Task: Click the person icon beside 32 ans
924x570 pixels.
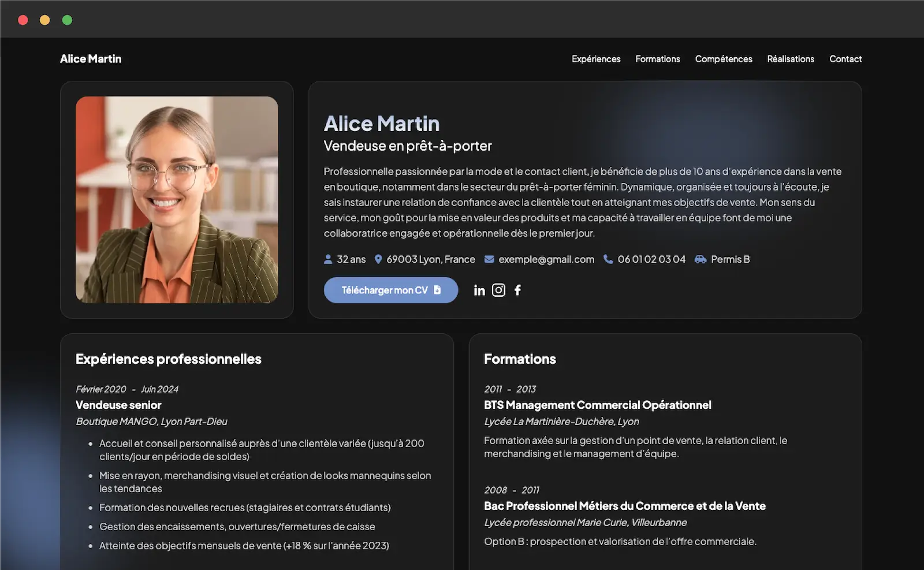Action: 328,259
